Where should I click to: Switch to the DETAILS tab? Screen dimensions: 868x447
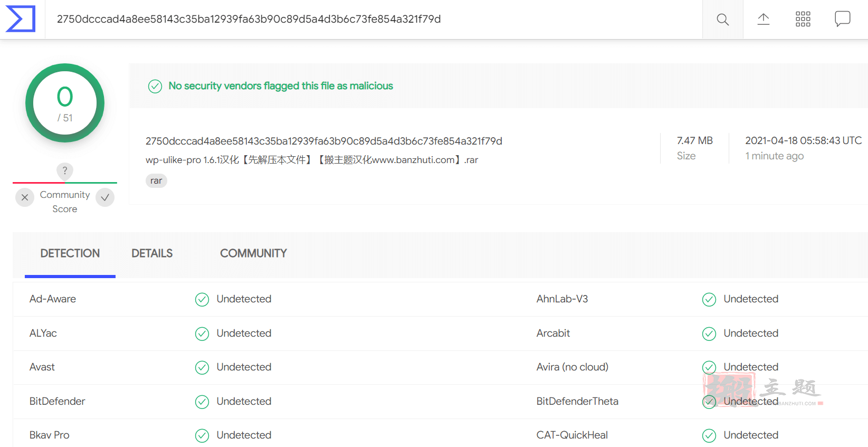point(152,253)
